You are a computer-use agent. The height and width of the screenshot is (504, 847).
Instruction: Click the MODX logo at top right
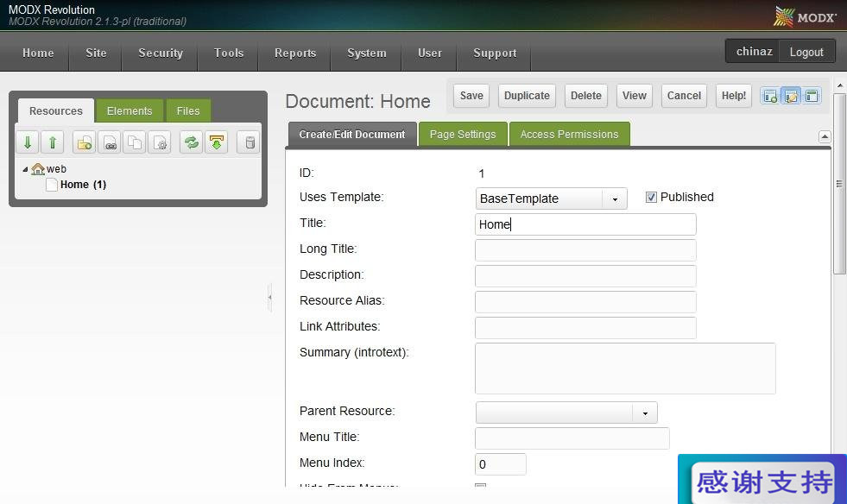pos(805,16)
